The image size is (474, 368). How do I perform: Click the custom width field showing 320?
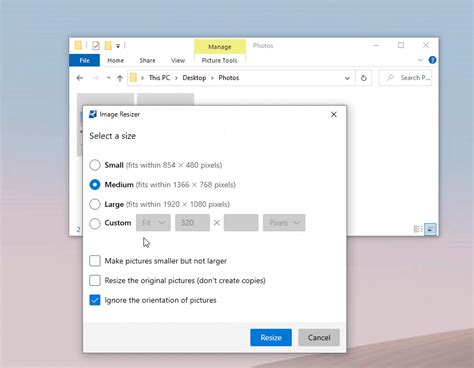pyautogui.click(x=192, y=223)
